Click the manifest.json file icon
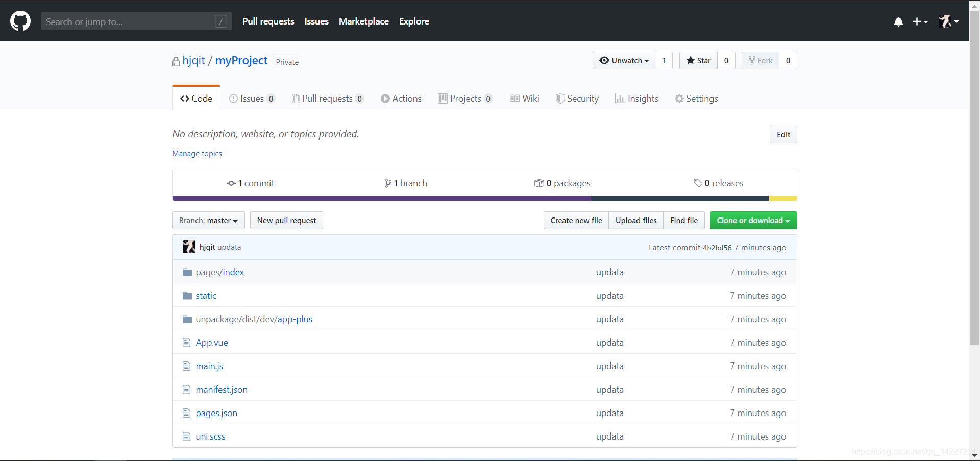The height and width of the screenshot is (461, 980). point(187,390)
